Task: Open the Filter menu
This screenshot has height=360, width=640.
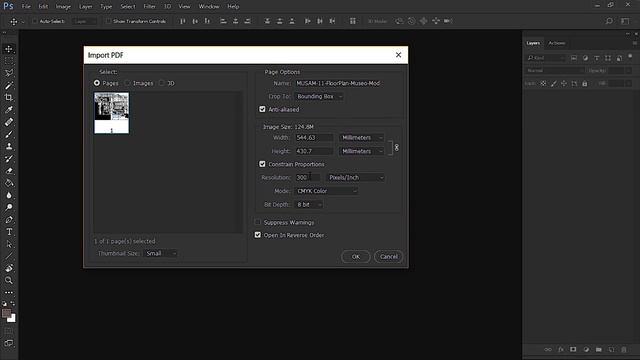Action: coord(149,7)
